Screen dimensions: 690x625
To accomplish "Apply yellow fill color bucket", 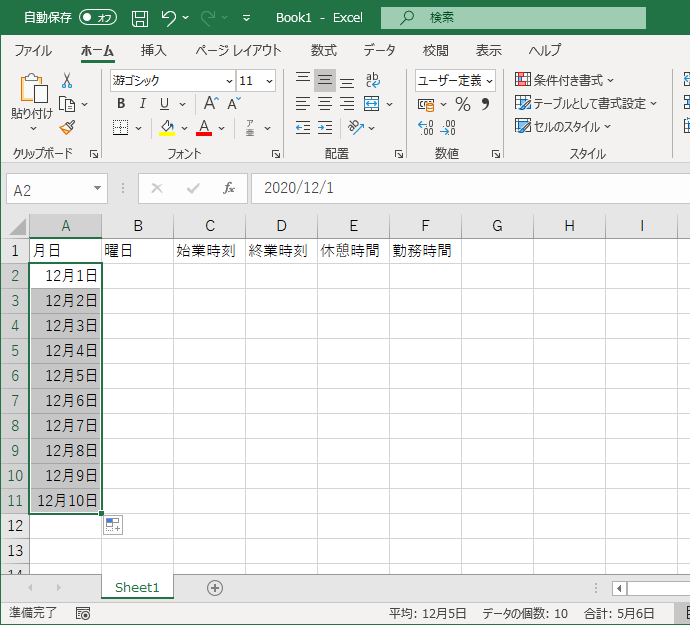I will (x=167, y=128).
